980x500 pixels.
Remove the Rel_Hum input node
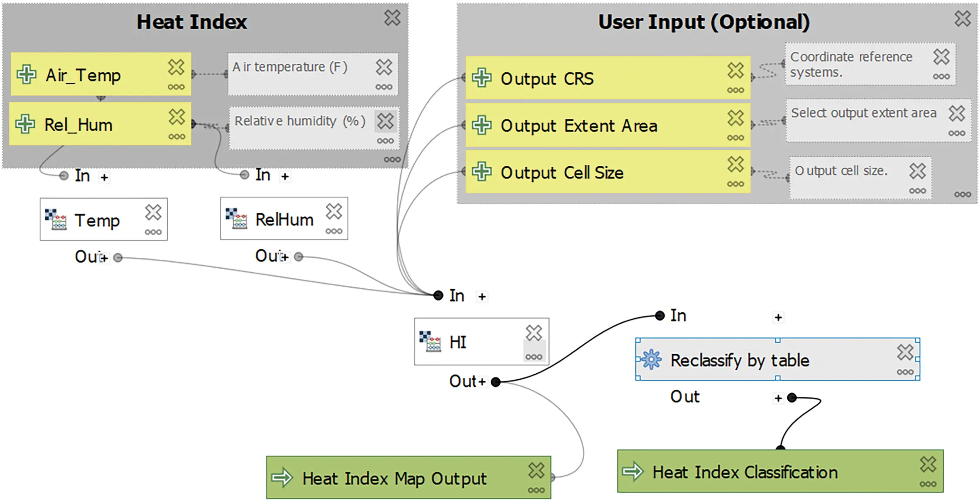(177, 117)
